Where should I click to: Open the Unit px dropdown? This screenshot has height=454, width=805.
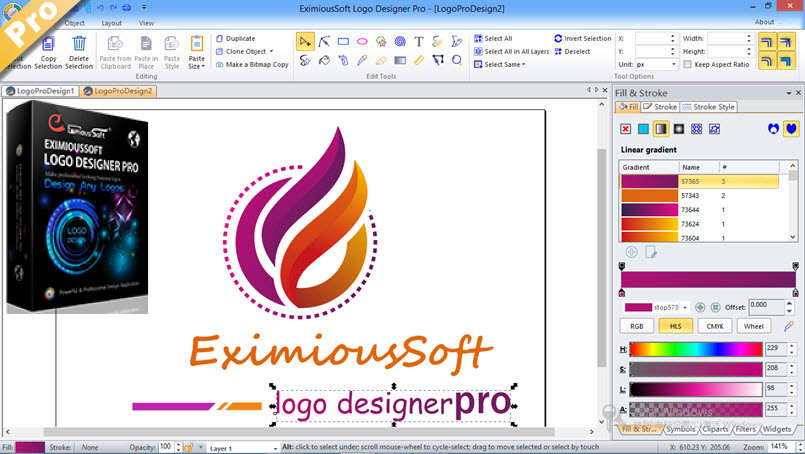tap(657, 65)
